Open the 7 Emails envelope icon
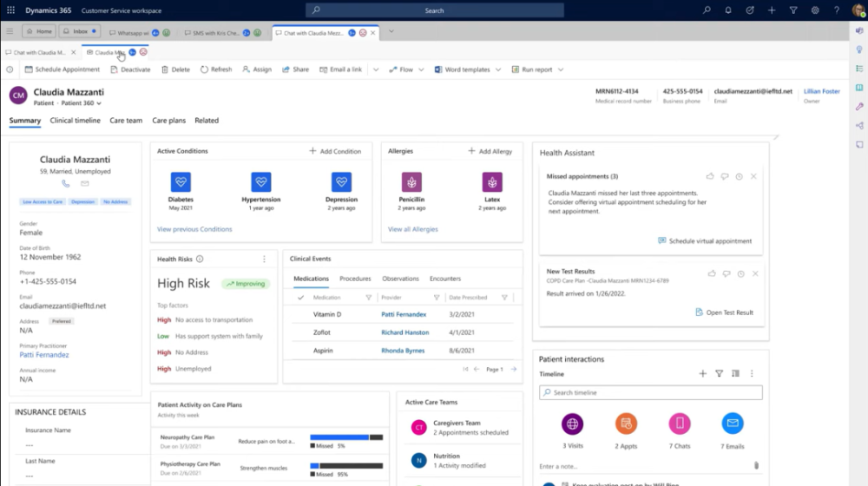This screenshot has width=868, height=486. (733, 424)
